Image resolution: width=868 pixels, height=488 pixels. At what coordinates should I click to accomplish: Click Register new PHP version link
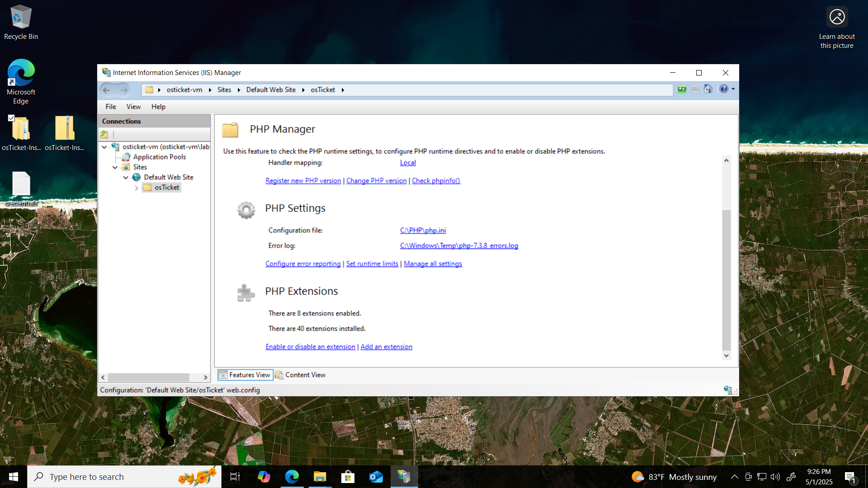click(303, 181)
